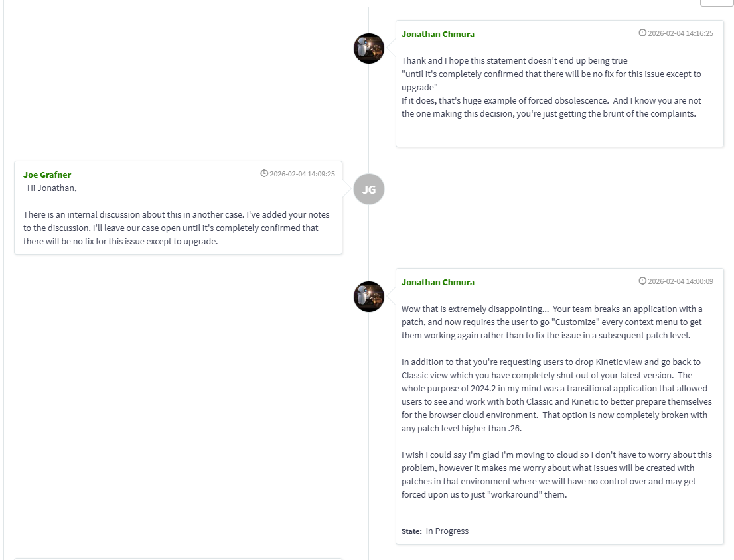This screenshot has height=560, width=734.
Task: Open Jonathan Chmura's name on the topmost comment
Action: point(437,34)
